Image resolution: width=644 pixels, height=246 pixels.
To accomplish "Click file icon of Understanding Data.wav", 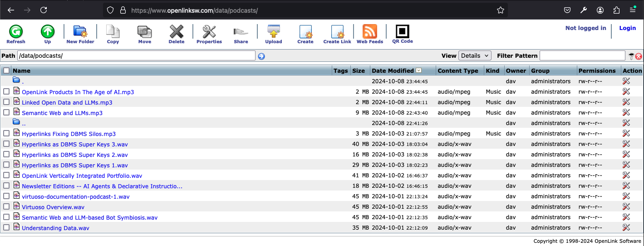I will 17,227.
